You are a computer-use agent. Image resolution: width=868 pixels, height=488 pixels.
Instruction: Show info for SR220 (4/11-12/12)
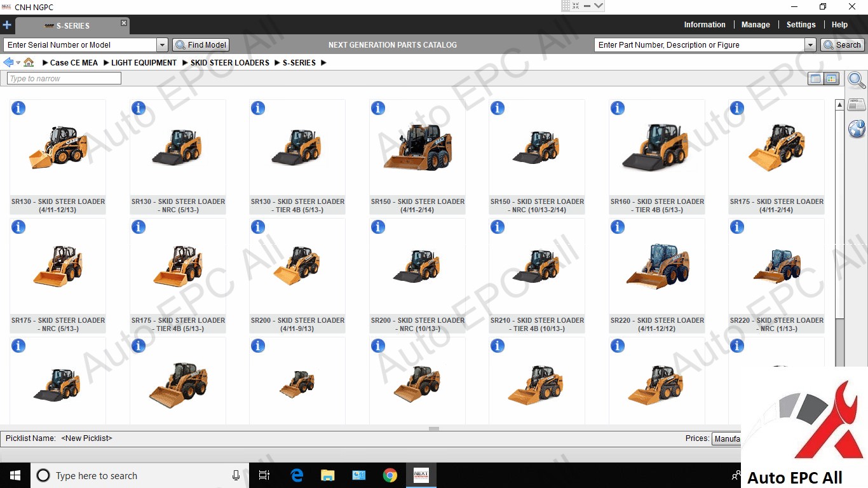coord(618,227)
